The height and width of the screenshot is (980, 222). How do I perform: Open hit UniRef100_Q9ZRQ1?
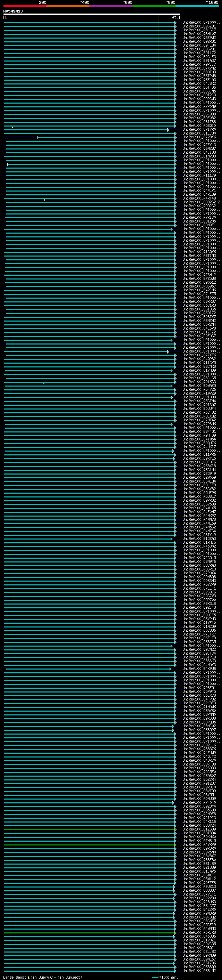point(199,41)
